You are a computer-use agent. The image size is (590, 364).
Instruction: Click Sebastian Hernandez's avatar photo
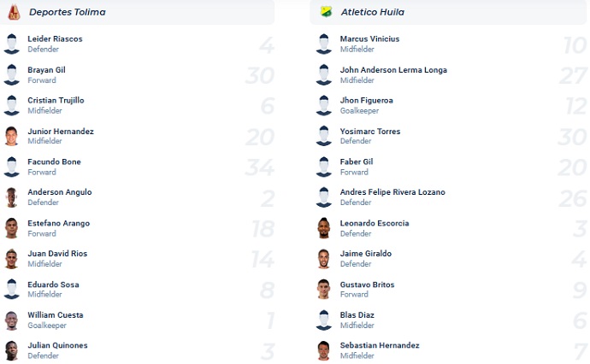point(324,350)
